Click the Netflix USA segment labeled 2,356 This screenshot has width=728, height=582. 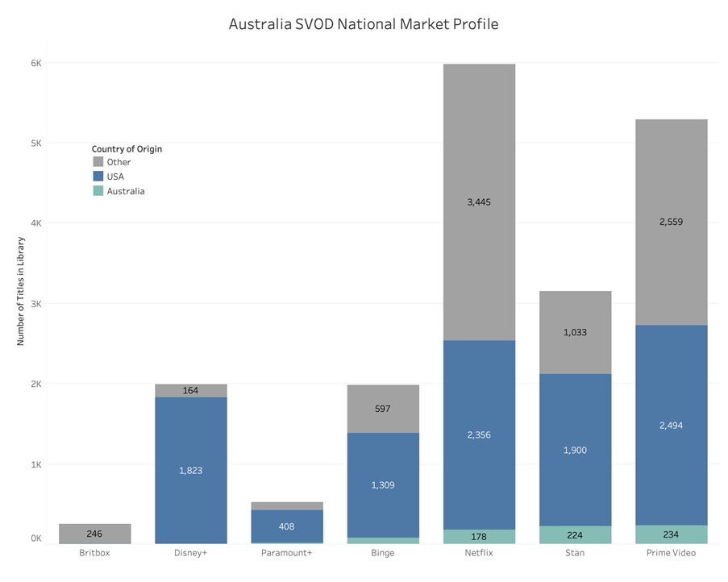click(479, 434)
